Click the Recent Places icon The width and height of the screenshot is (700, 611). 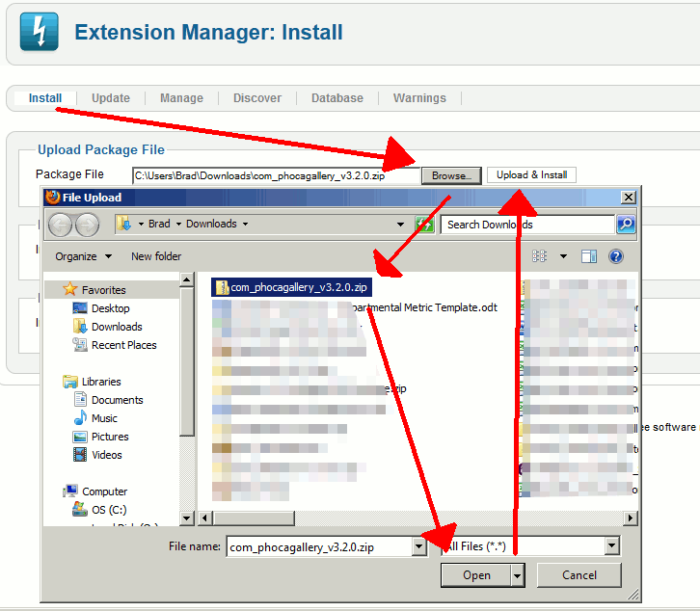point(80,345)
